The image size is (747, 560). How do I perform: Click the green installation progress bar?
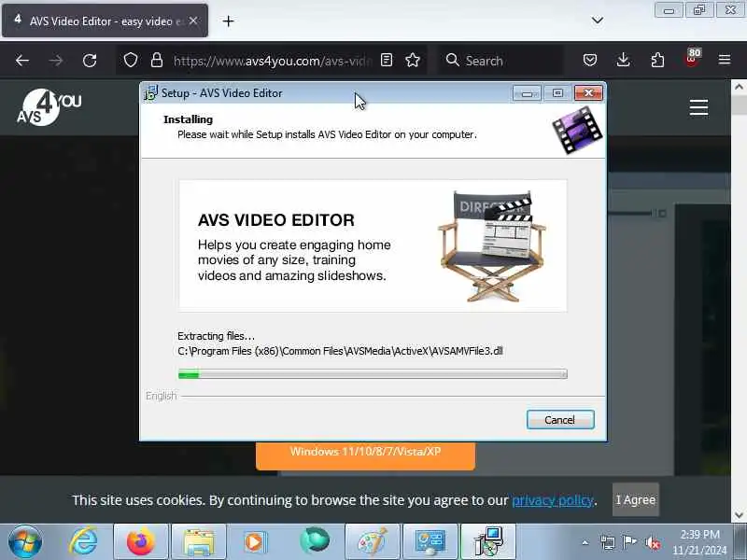click(373, 374)
